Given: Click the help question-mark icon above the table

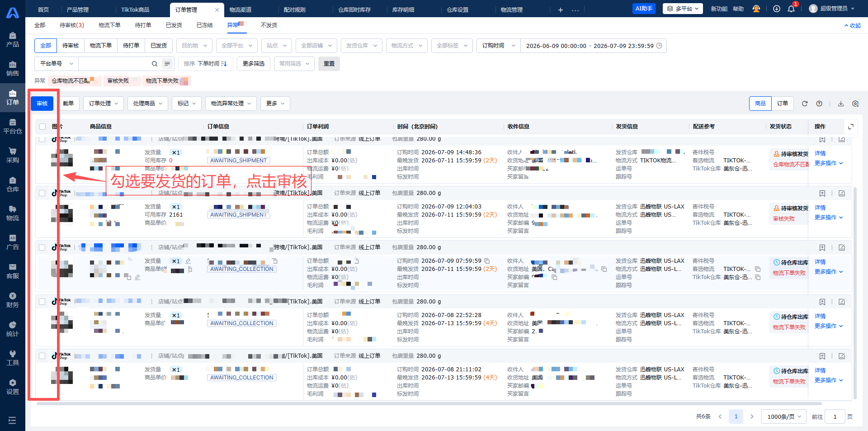Looking at the screenshot, I should tap(819, 104).
